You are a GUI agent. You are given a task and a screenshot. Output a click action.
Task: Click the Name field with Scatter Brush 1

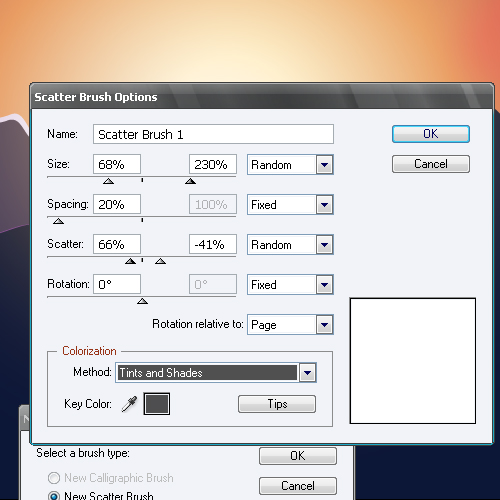click(x=213, y=134)
